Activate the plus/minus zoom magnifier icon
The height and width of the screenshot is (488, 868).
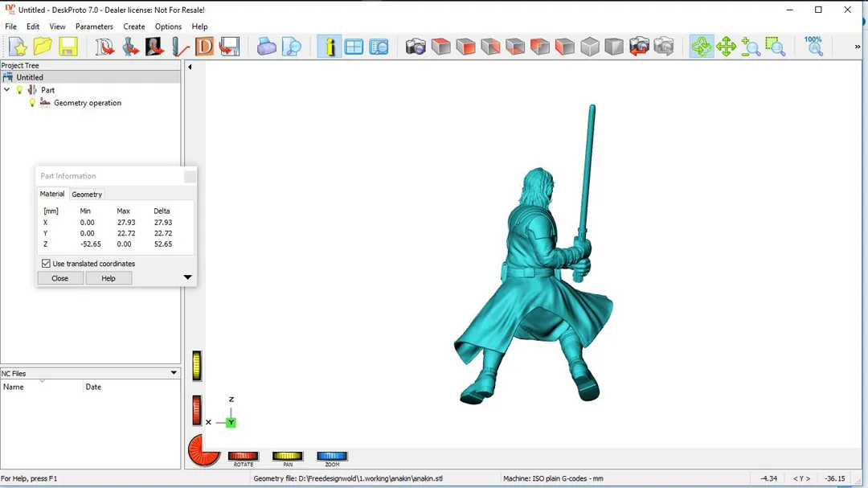tap(751, 47)
